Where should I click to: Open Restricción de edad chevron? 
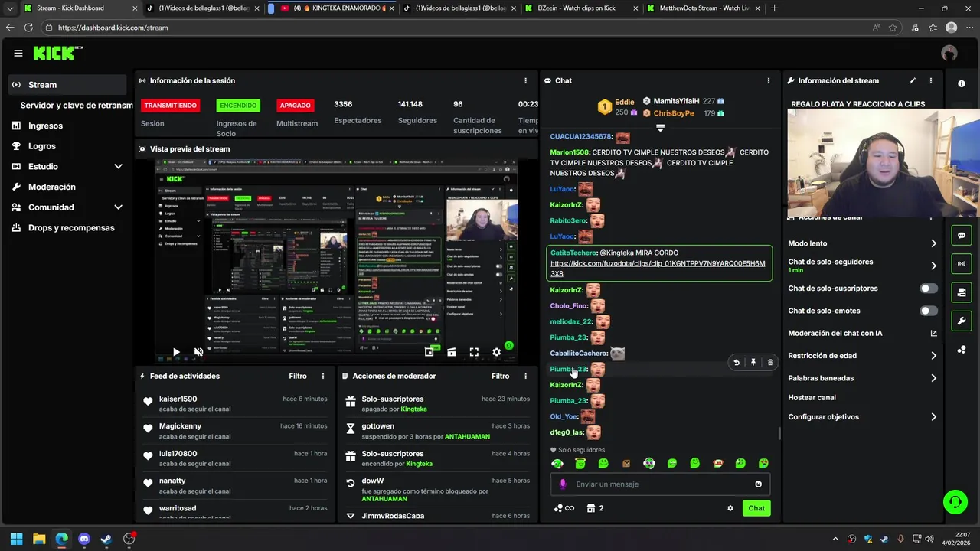click(x=933, y=356)
